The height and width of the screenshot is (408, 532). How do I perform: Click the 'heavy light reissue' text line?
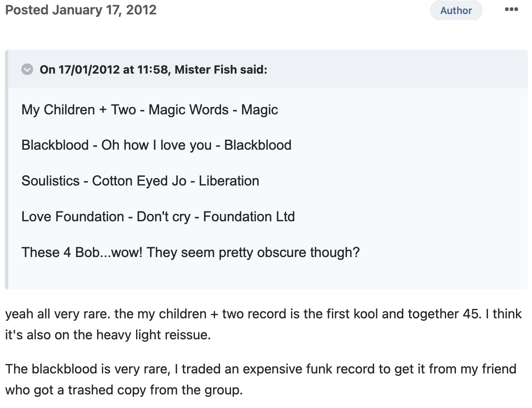point(108,335)
